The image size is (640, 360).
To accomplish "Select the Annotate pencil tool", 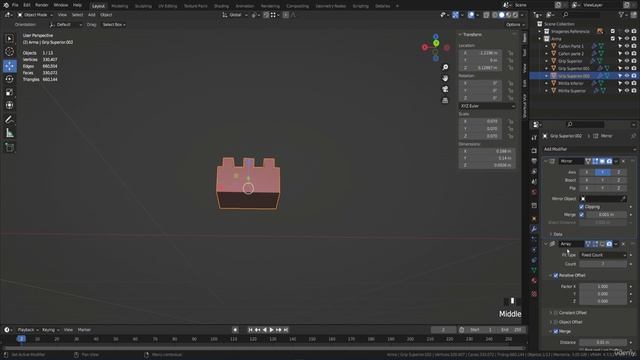I will 9,120.
